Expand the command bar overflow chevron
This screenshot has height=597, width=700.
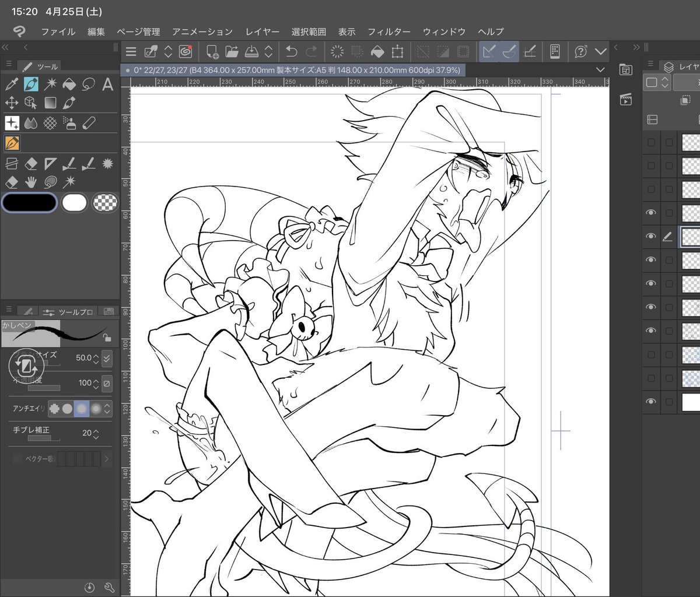tap(601, 51)
